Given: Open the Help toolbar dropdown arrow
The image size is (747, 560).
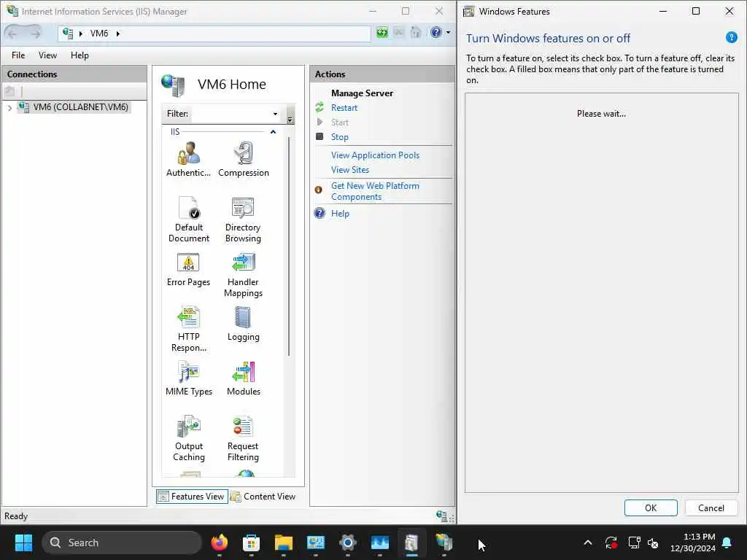Looking at the screenshot, I should pos(448,32).
